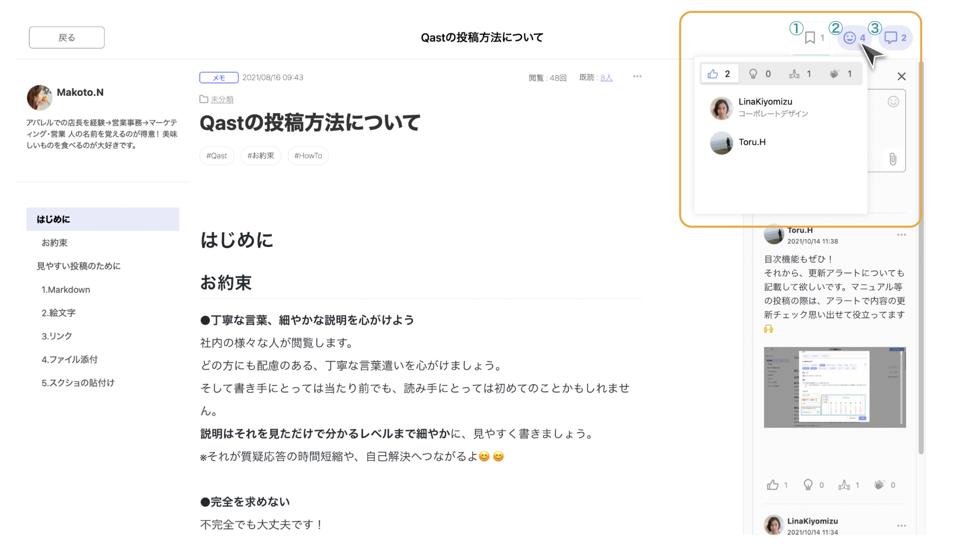Jump to 5.スクショの貼付け section
This screenshot has height=551, width=980.
[78, 383]
